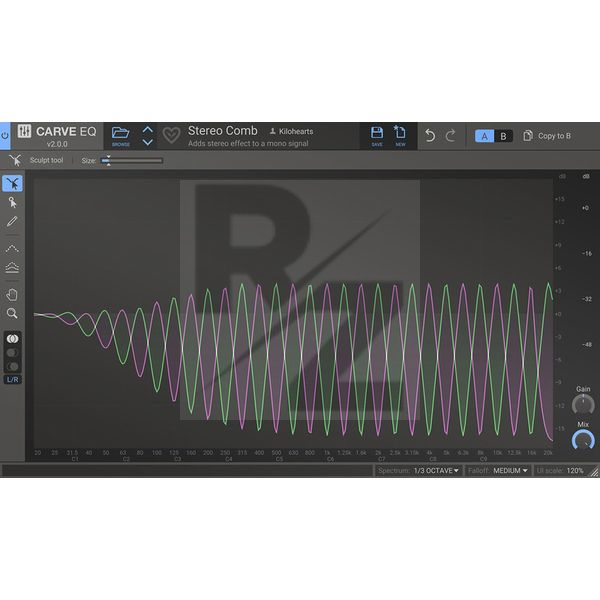Switch to the B state
600x600 pixels.
[x=504, y=136]
